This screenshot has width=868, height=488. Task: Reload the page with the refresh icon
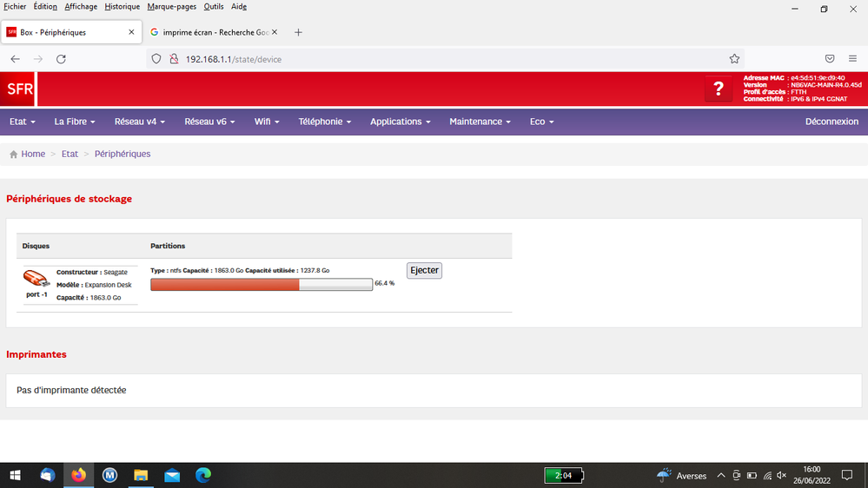(x=61, y=59)
